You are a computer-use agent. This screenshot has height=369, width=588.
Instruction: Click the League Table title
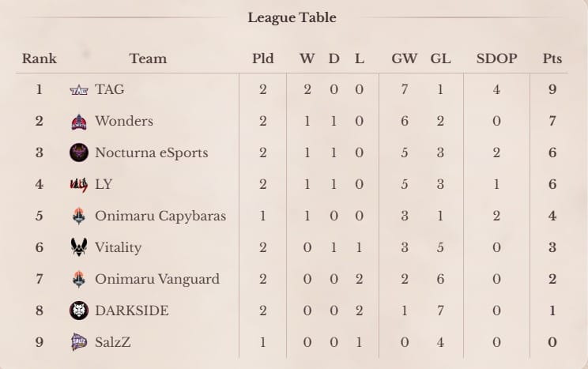tap(292, 17)
